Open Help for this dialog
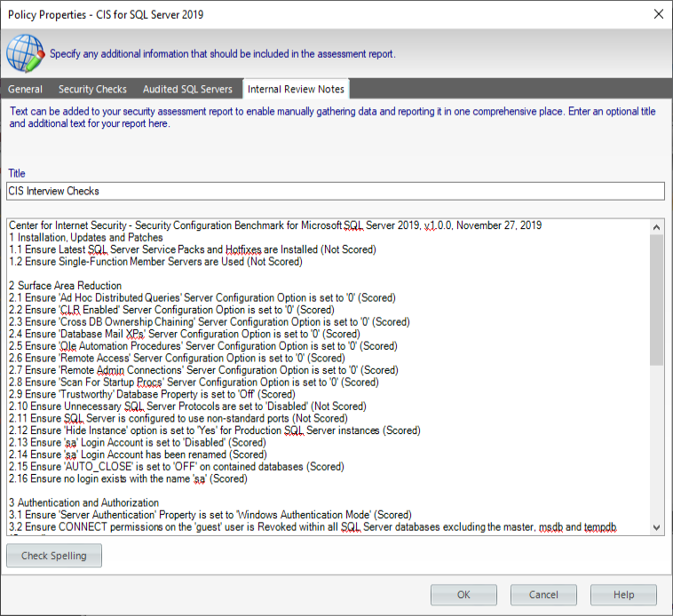Image resolution: width=673 pixels, height=616 pixels. click(623, 595)
